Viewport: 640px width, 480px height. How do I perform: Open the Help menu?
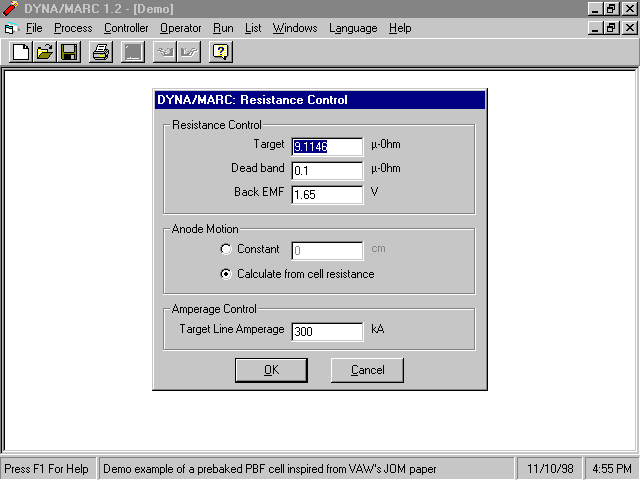400,28
